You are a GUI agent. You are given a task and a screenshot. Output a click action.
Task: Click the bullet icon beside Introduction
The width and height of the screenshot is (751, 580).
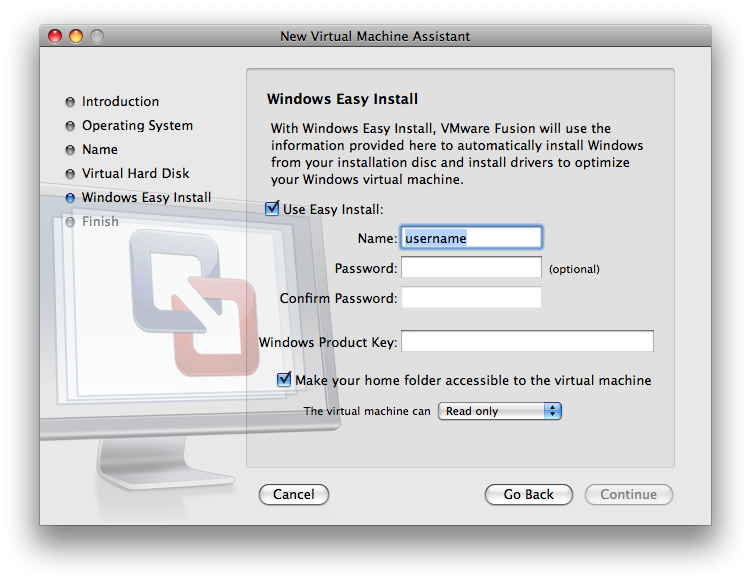[x=70, y=102]
